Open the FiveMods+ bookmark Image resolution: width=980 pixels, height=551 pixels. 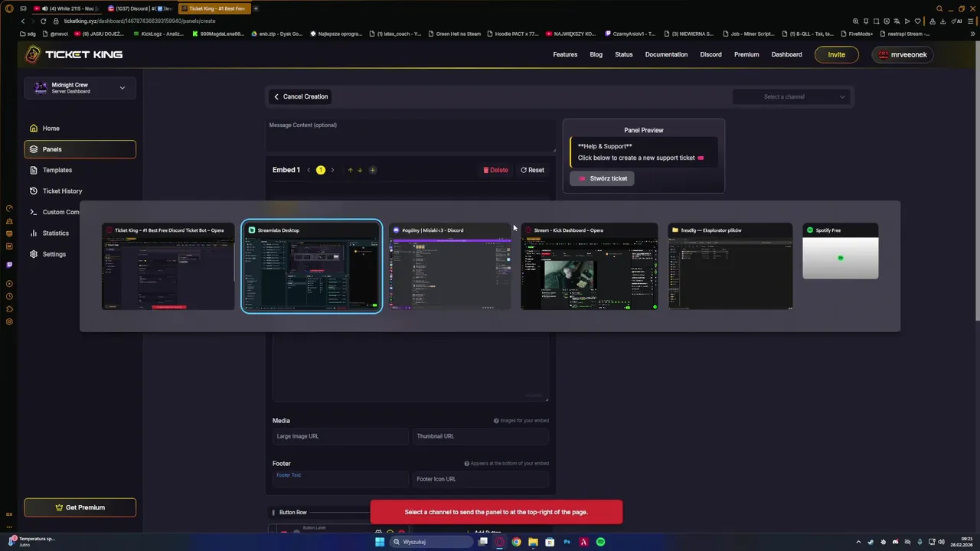(x=857, y=34)
